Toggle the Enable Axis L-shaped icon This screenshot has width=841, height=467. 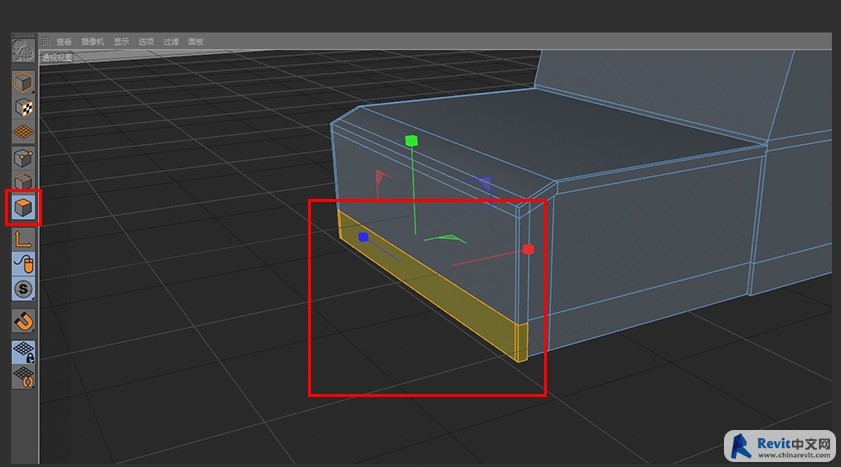(23, 239)
